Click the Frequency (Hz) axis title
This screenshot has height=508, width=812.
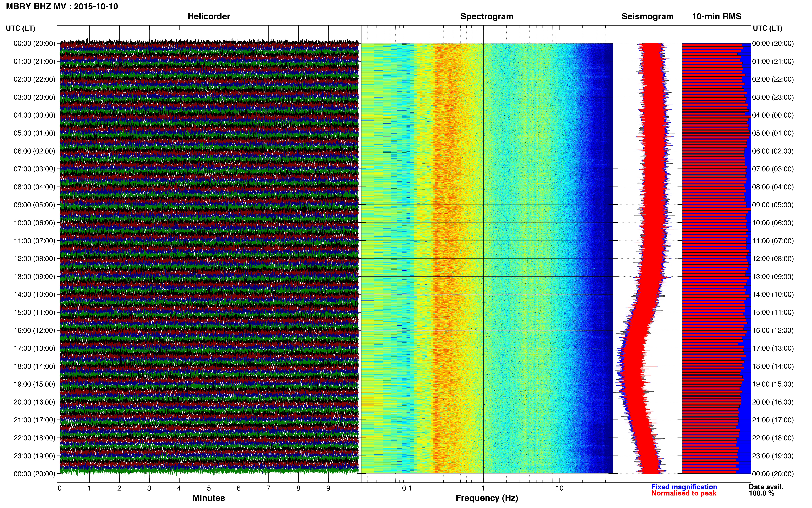(x=487, y=498)
